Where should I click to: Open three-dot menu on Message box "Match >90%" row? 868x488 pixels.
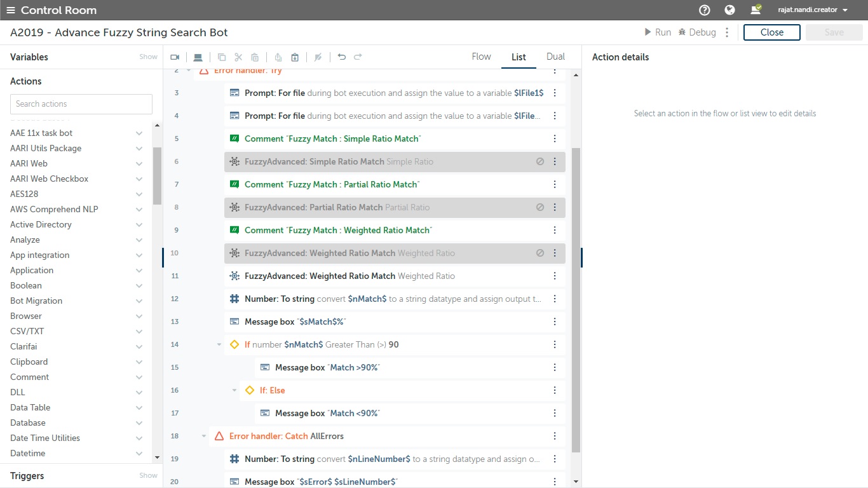[555, 367]
